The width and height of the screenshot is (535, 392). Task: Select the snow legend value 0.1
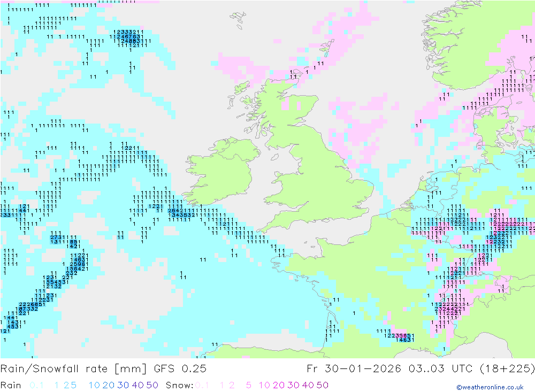(x=202, y=385)
